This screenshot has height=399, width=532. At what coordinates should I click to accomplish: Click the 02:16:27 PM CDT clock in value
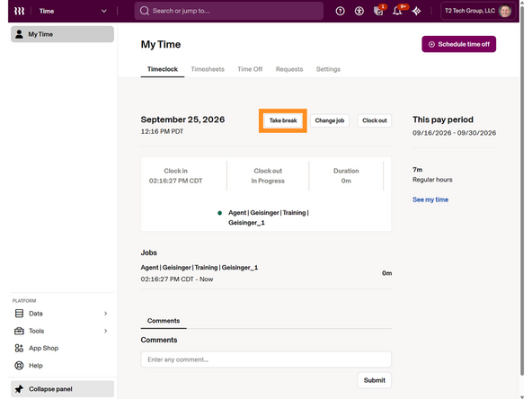(175, 181)
